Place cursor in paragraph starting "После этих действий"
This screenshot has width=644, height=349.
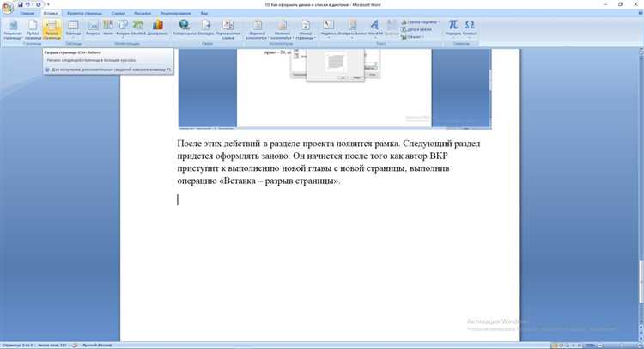(329, 162)
